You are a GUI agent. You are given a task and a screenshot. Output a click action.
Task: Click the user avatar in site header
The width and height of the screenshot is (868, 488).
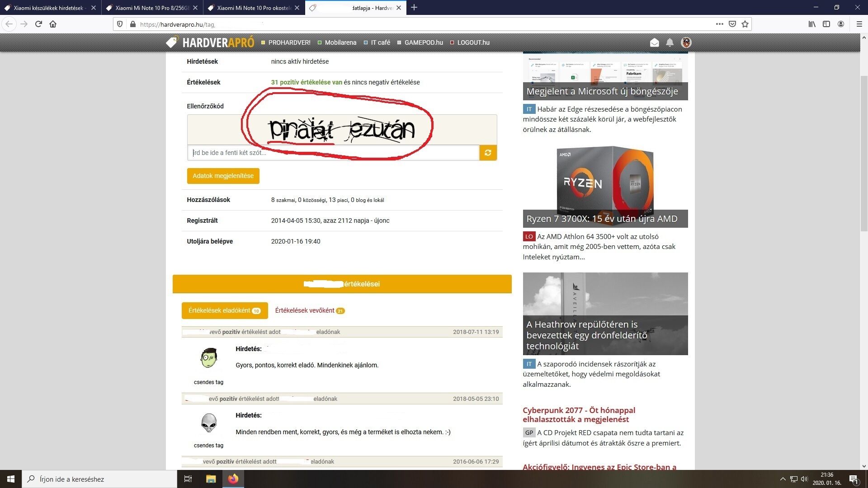(686, 42)
